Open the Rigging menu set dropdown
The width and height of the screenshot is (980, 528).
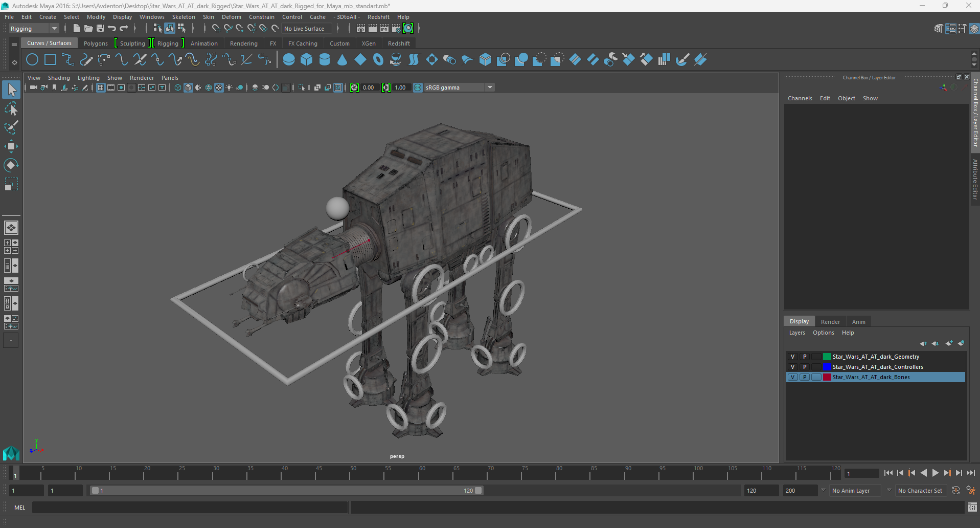[x=34, y=29]
